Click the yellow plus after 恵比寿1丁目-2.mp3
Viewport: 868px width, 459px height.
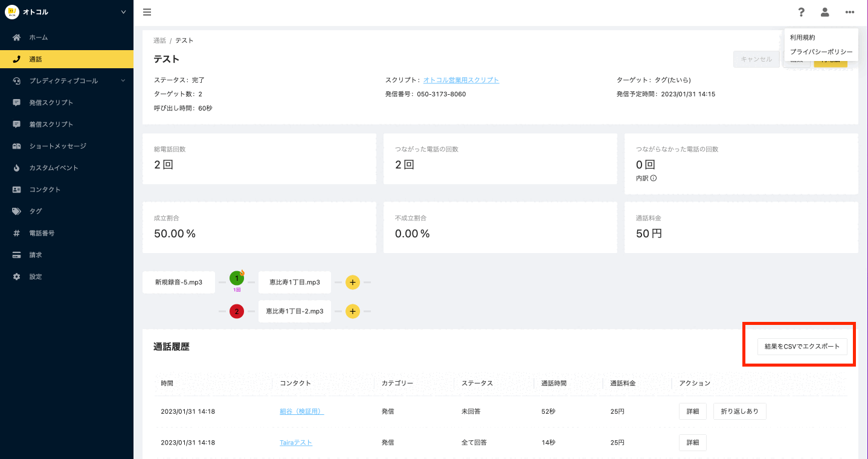[x=353, y=312]
